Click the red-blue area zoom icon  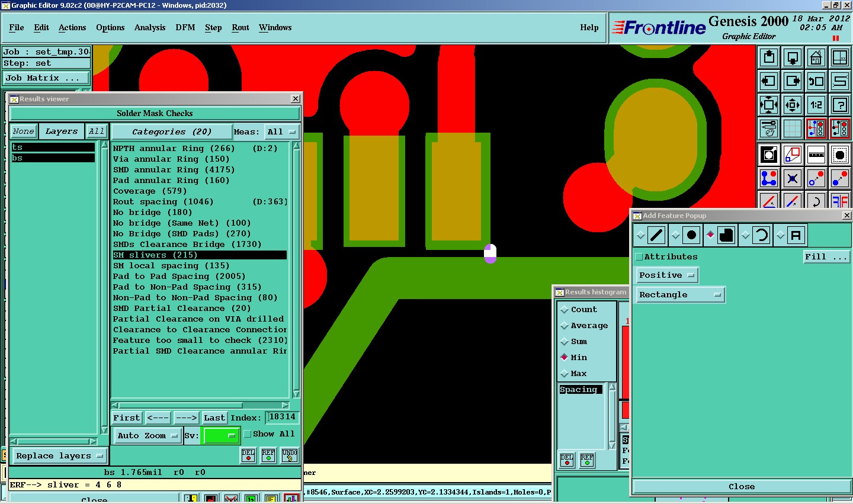click(x=793, y=155)
